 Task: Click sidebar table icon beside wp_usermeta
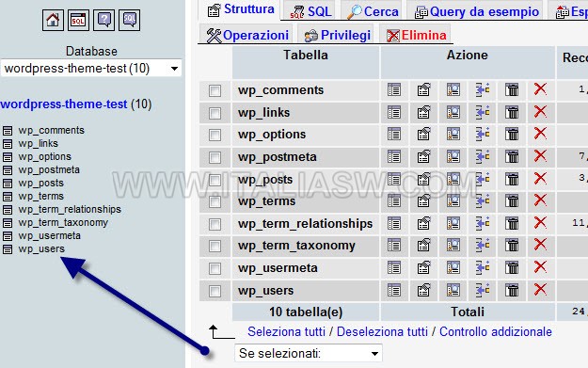point(8,236)
